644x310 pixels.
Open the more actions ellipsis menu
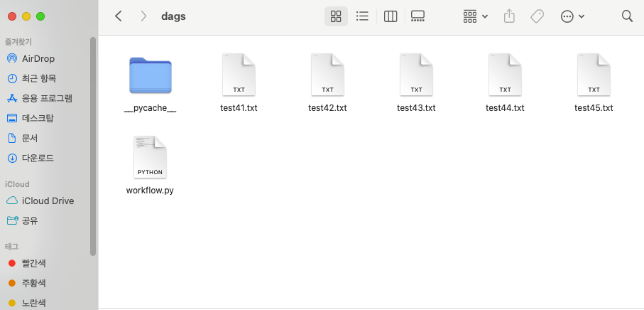point(572,16)
